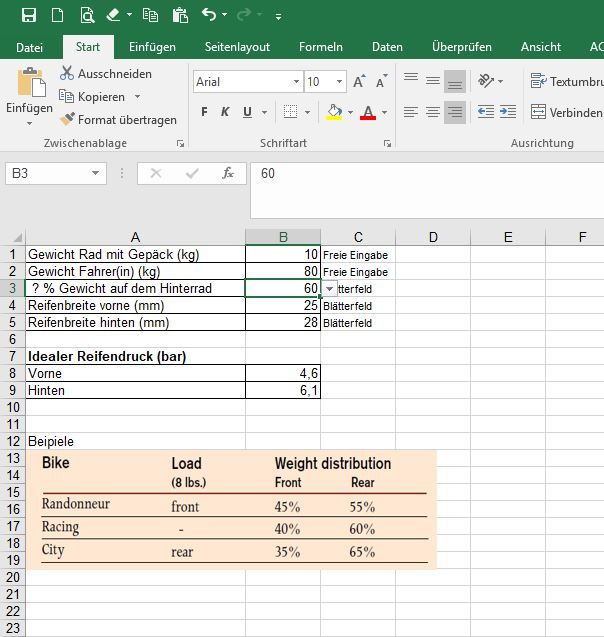Image resolution: width=604 pixels, height=637 pixels.
Task: Switch to the Formeln ribbon tab
Action: (x=320, y=47)
